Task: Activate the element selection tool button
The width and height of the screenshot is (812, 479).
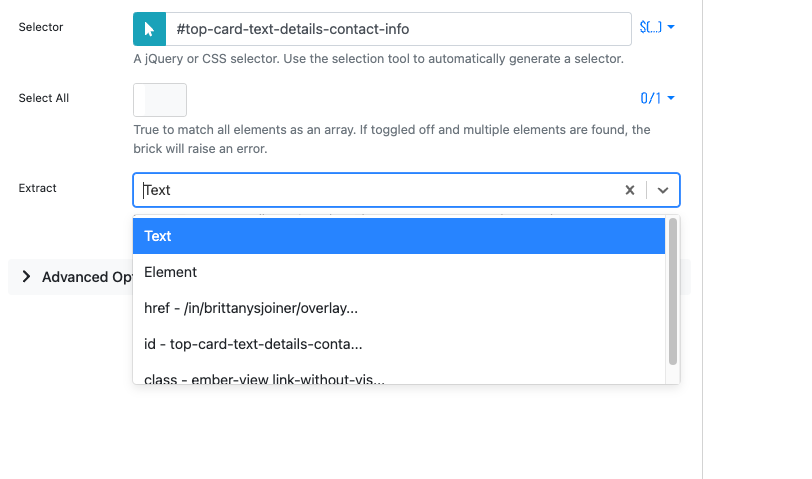Action: point(149,29)
